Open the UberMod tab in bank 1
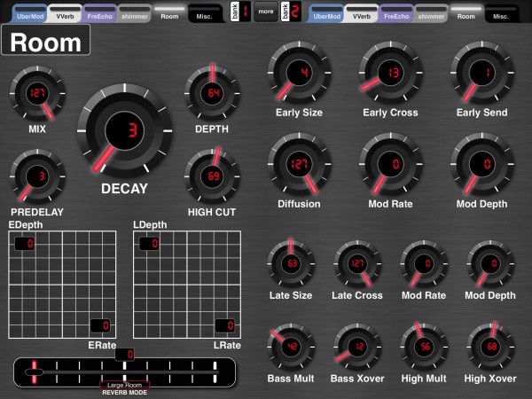 point(30,14)
